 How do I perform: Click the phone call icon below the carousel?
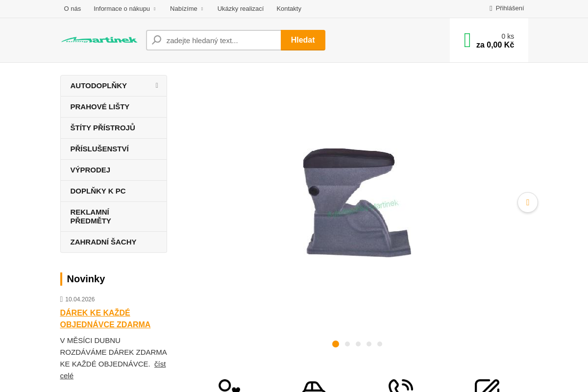click(400, 386)
